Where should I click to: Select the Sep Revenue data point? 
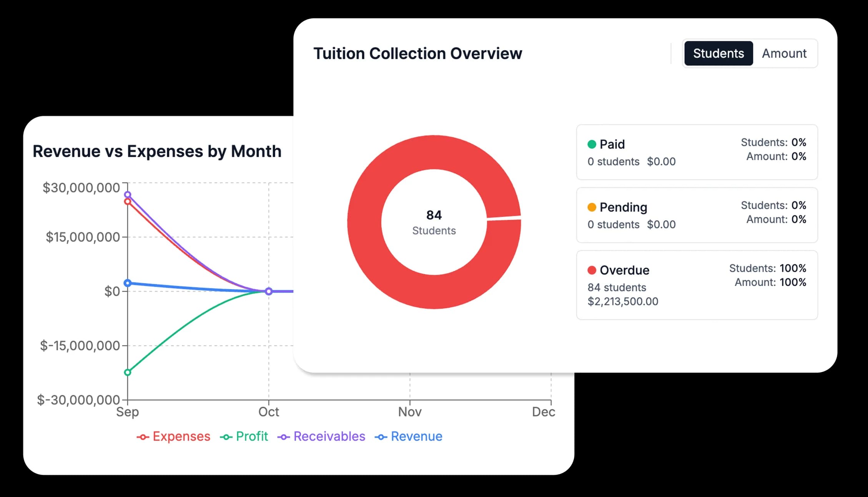(x=128, y=283)
